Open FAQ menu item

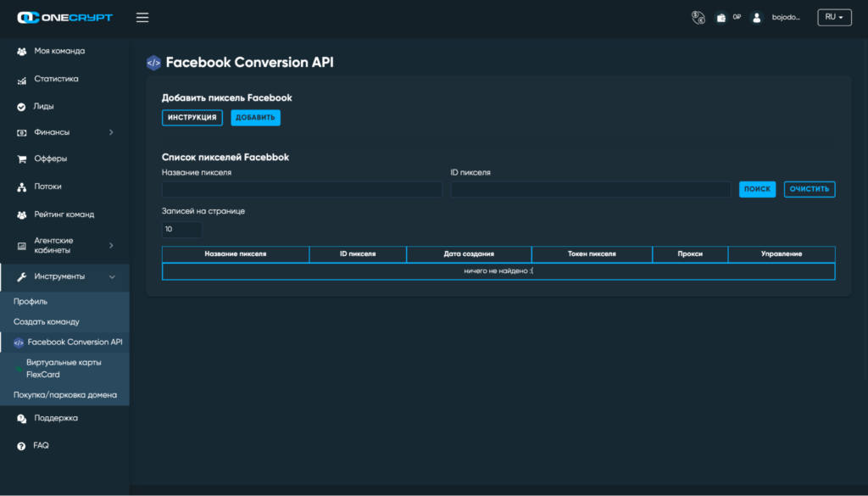point(41,446)
